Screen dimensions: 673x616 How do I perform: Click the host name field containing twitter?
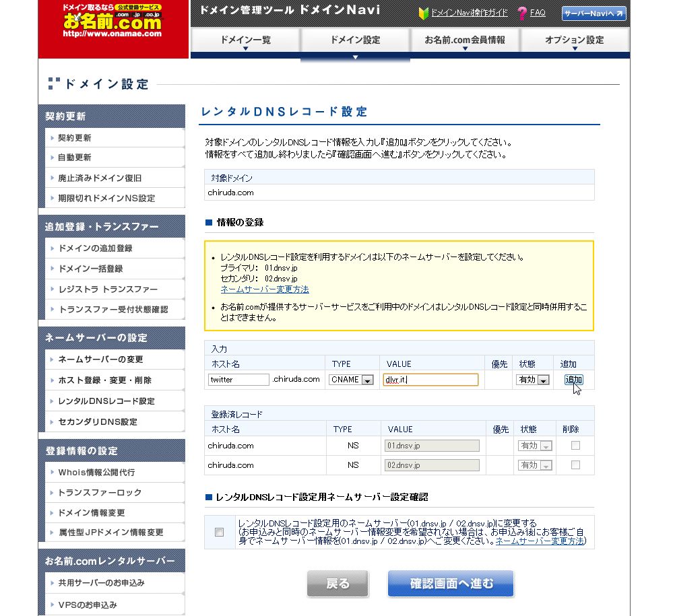[x=238, y=380]
